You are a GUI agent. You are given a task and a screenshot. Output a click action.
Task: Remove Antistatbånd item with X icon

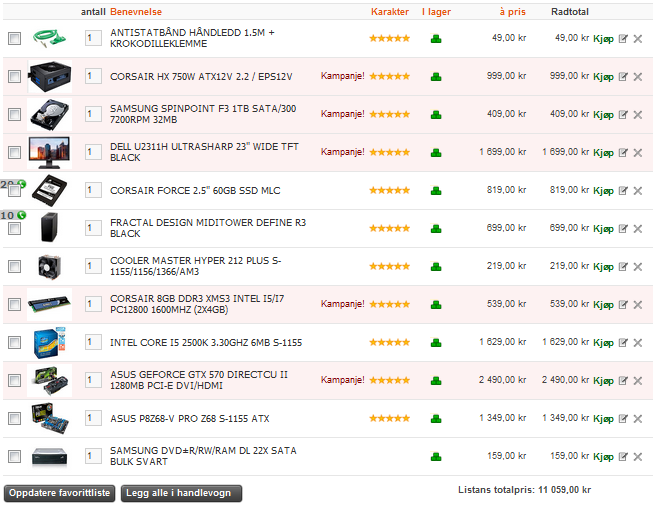coord(638,39)
